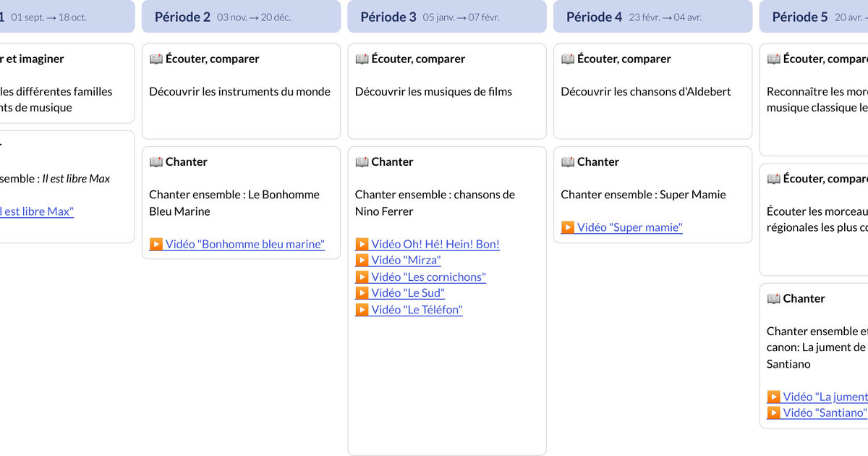Click the book icon in Période 4's Écouter, comparer card
The image size is (868, 456).
click(568, 59)
